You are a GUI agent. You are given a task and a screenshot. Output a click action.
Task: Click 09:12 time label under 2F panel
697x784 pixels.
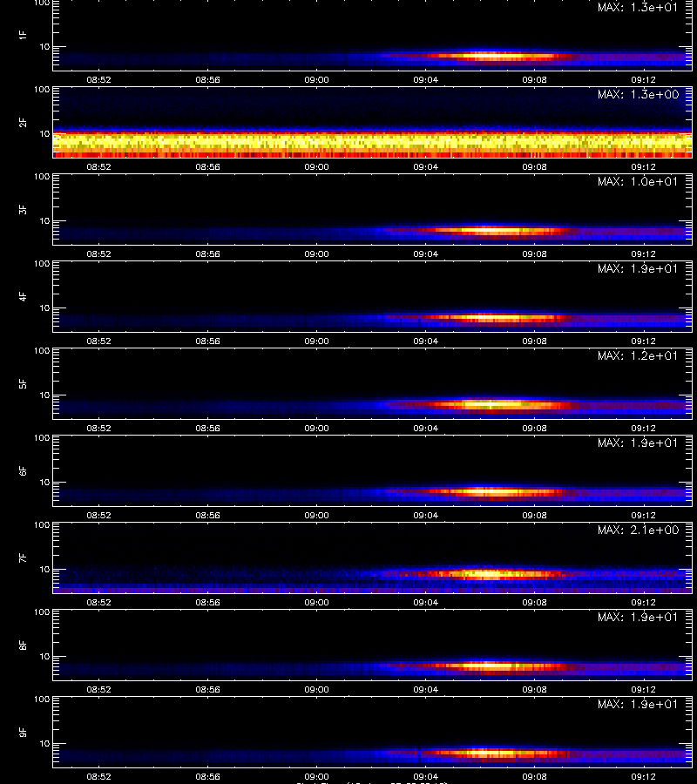coord(643,167)
